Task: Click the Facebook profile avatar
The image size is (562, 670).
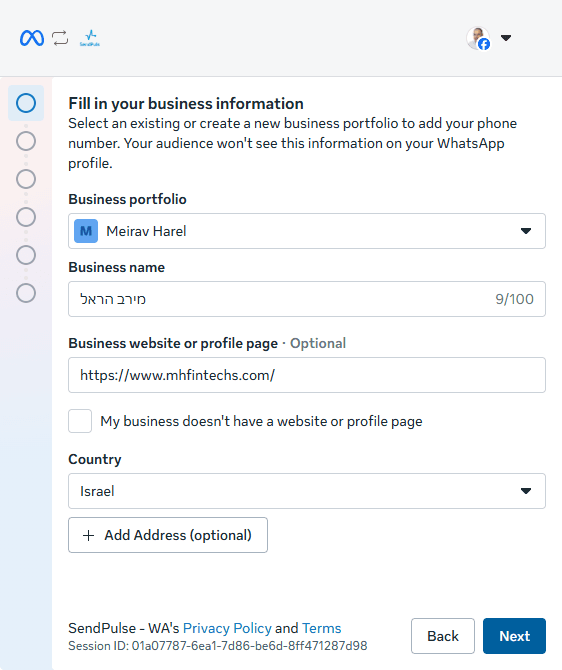Action: click(x=478, y=38)
